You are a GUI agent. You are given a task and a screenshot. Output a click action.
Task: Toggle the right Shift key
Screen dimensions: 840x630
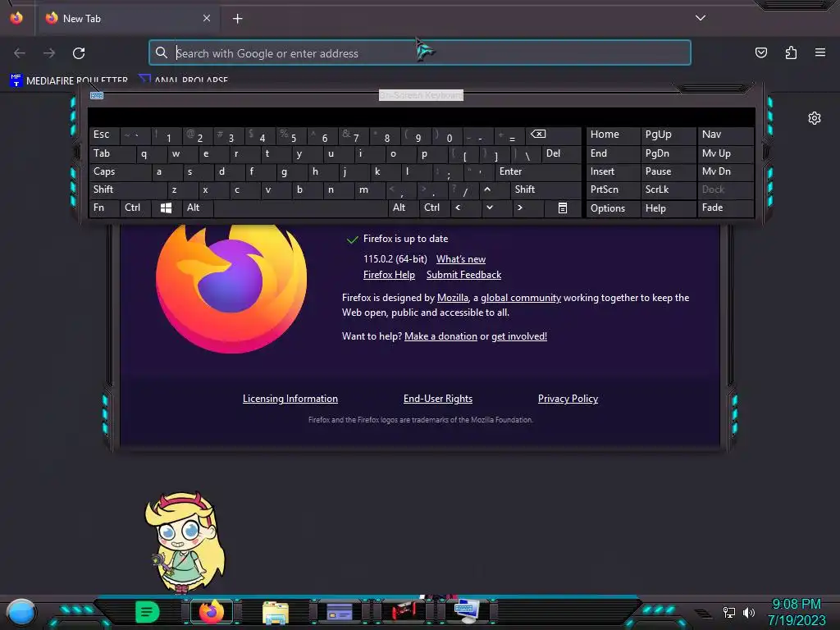click(546, 189)
